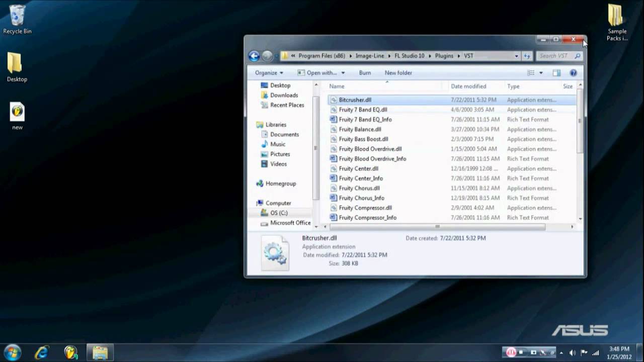Click VST in the address breadcrumb
Image resolution: width=644 pixels, height=362 pixels.
468,56
